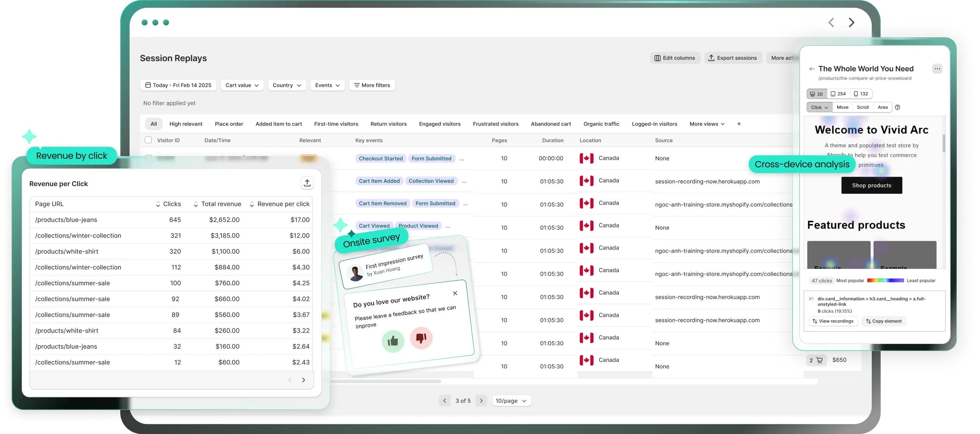Select the desktop device count 20

(817, 94)
